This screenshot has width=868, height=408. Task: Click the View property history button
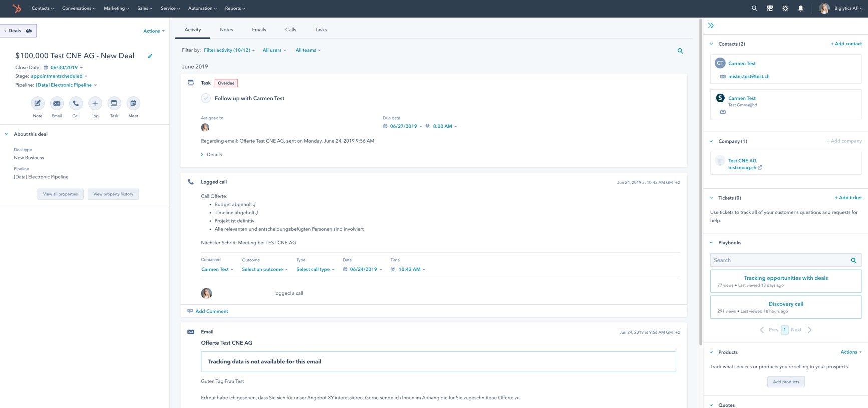pos(113,194)
